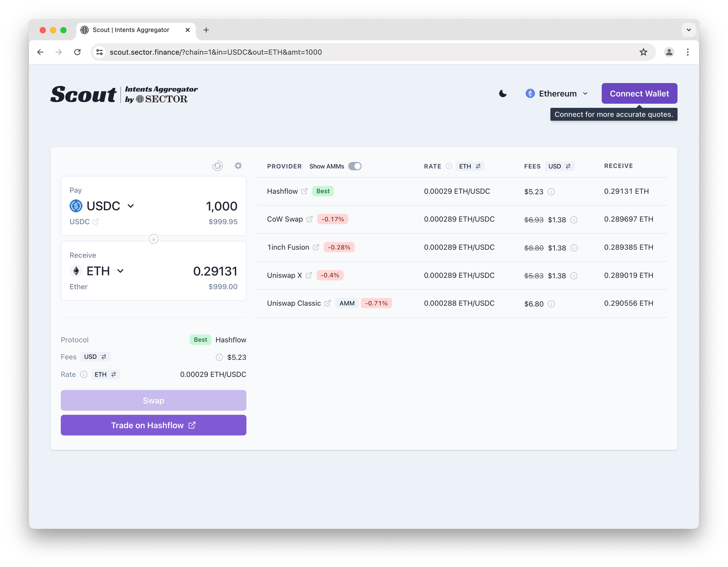Open a new browser tab
Viewport: 728px width, 567px height.
(206, 30)
